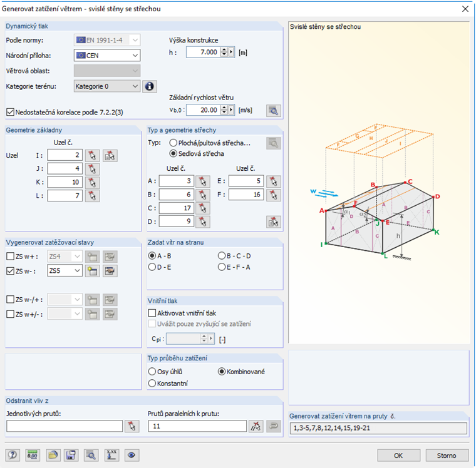Viewport: 476px width, 468px height.
Task: Pick roof node D graphically
Action: 202,221
